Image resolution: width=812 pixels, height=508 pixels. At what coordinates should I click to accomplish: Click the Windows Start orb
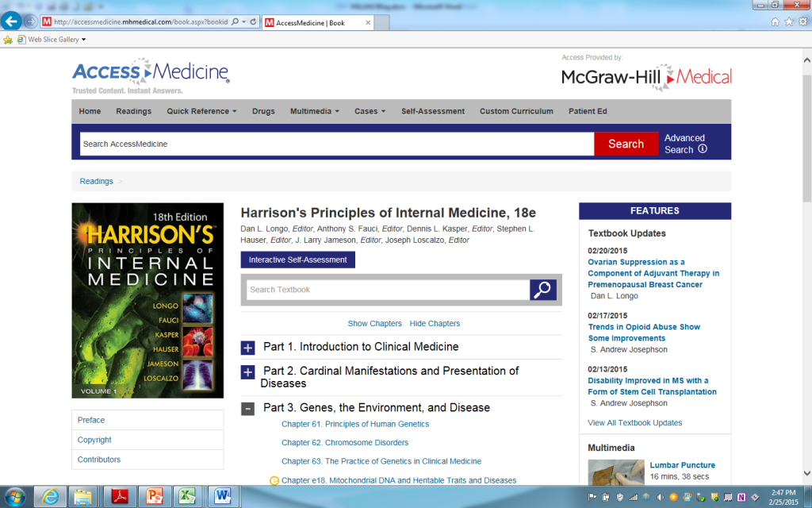[x=14, y=497]
